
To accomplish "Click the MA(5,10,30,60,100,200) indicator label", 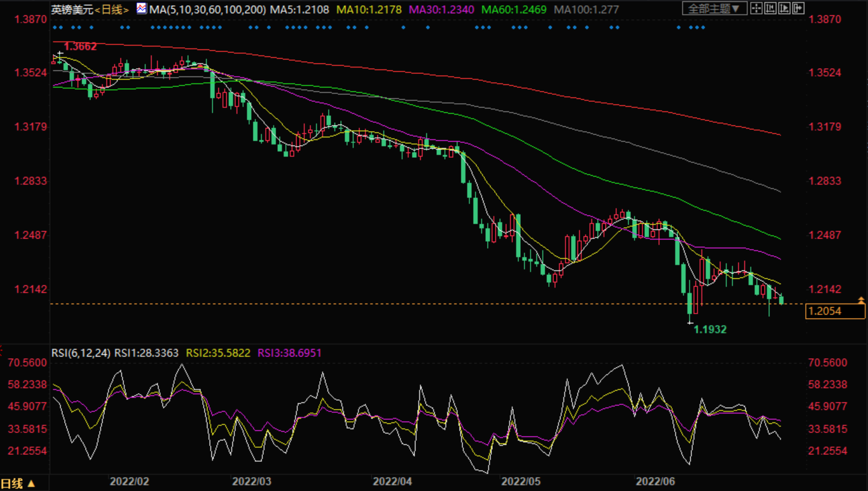I will coord(207,9).
